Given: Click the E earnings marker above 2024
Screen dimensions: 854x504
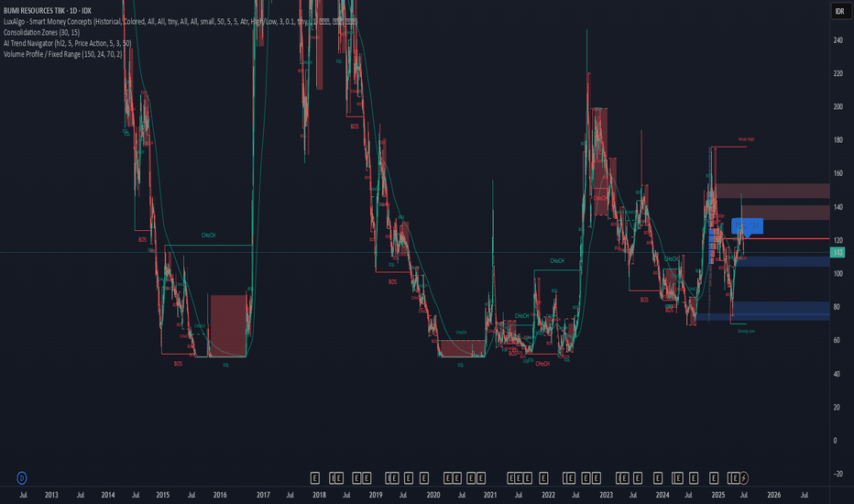Looking at the screenshot, I should tap(658, 477).
